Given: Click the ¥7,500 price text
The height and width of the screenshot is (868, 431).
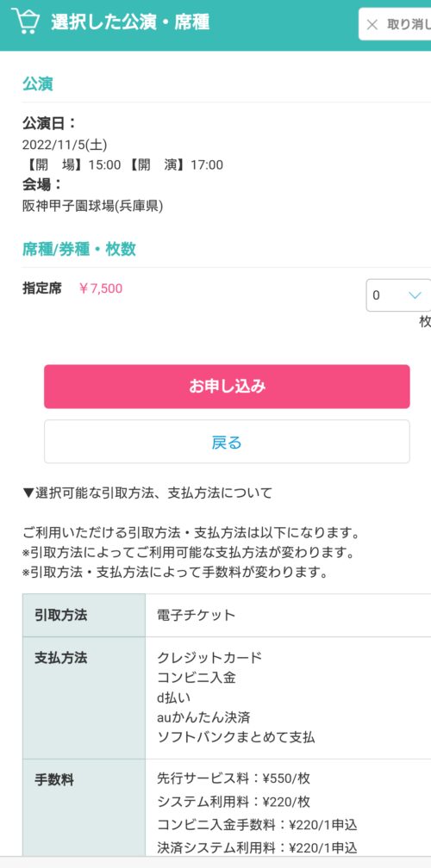Looking at the screenshot, I should (101, 288).
